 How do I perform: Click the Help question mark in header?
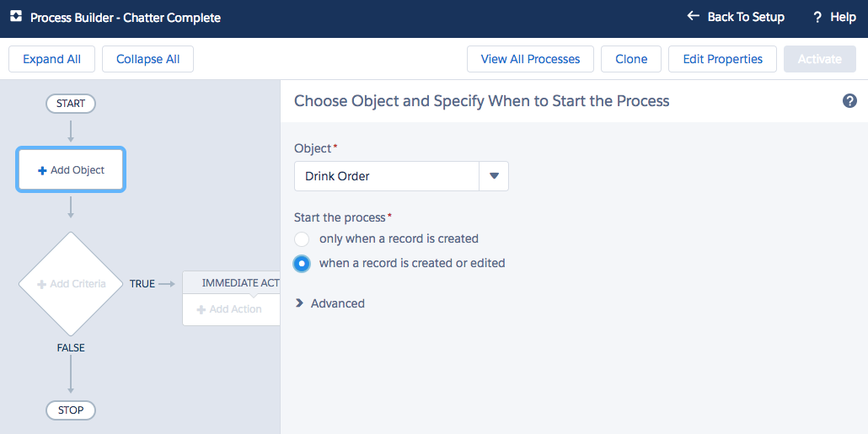coord(817,18)
